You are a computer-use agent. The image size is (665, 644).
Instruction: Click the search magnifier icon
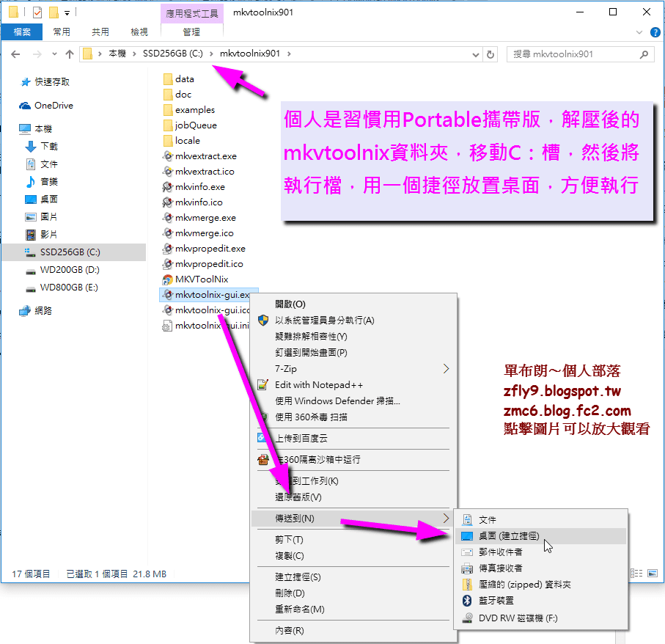pos(644,54)
